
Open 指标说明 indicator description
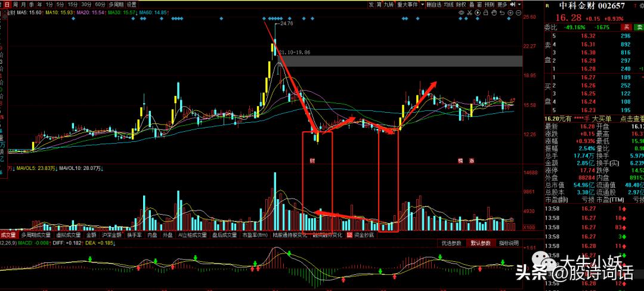tap(509, 243)
